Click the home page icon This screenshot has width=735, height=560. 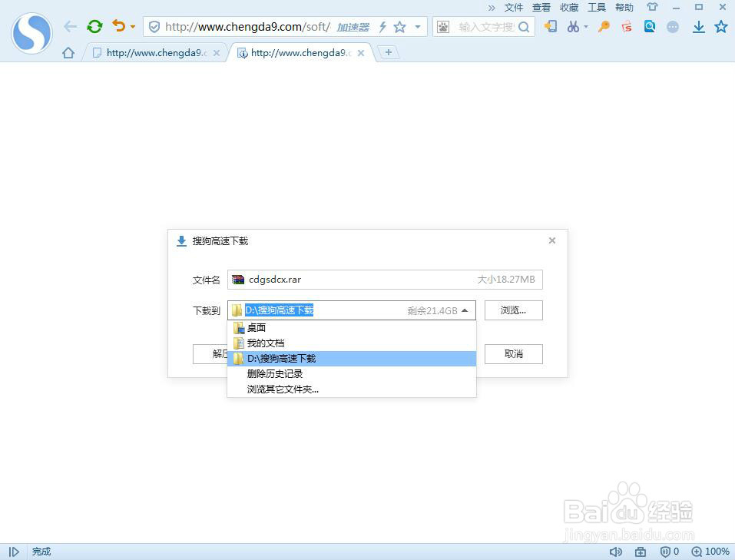[68, 52]
